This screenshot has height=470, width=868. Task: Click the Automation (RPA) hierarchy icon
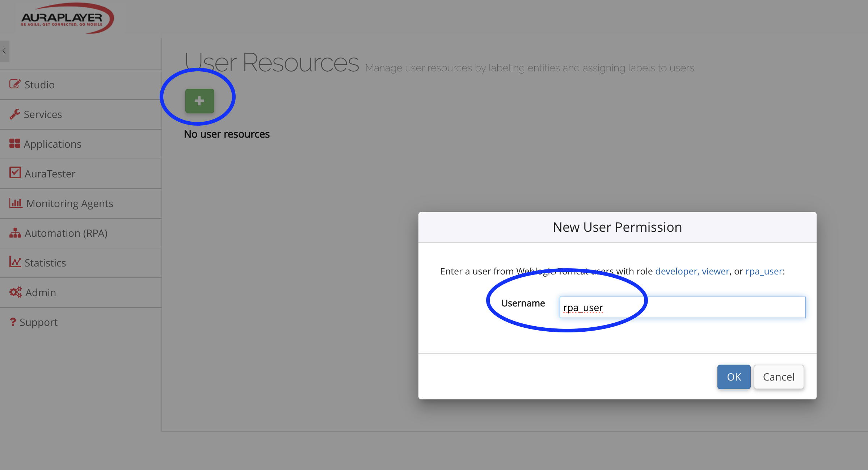pyautogui.click(x=15, y=233)
